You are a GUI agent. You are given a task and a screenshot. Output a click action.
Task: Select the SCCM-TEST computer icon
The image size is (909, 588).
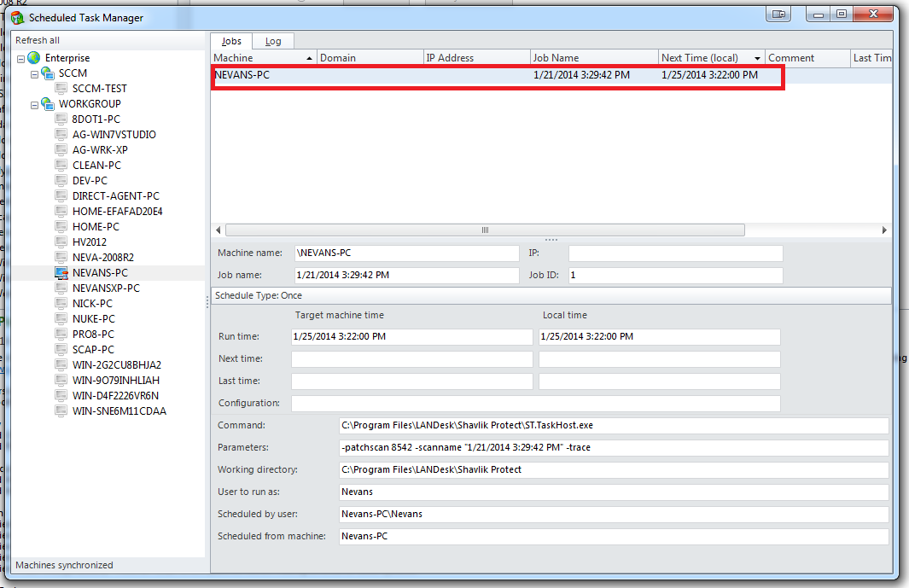click(61, 88)
